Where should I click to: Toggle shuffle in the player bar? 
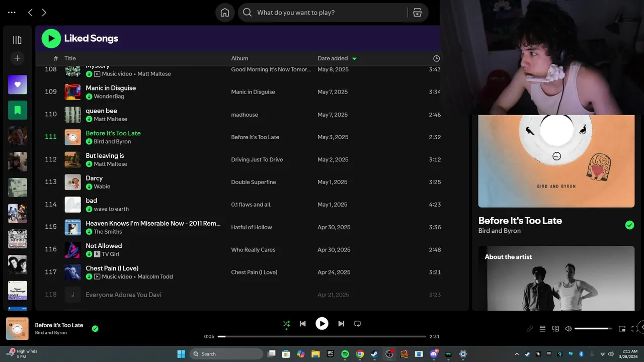286,324
